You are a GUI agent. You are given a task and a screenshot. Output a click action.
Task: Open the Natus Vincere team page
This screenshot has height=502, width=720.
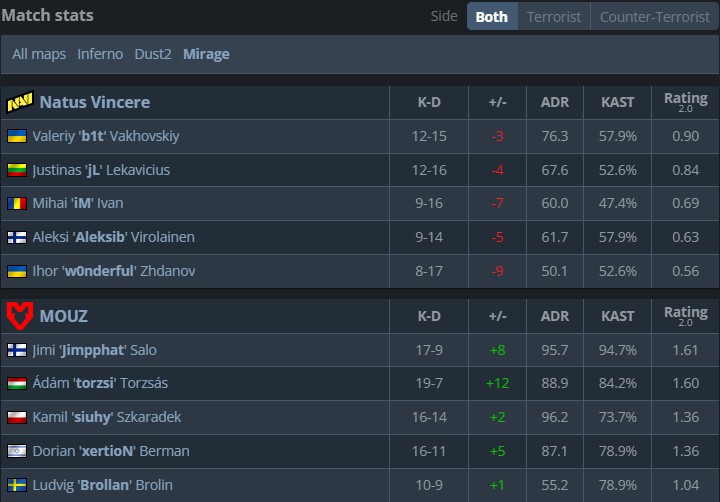(95, 103)
